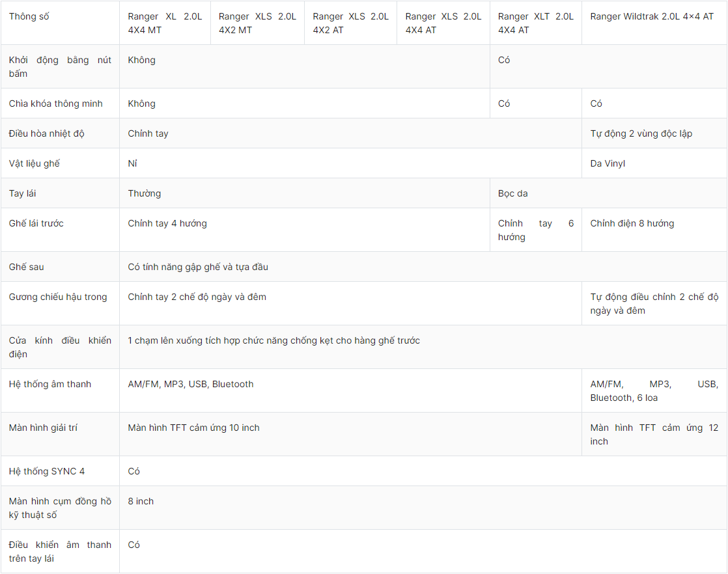This screenshot has height=574, width=728.
Task: Select the "Hệ thống âm thanh" row label
Action: [50, 384]
